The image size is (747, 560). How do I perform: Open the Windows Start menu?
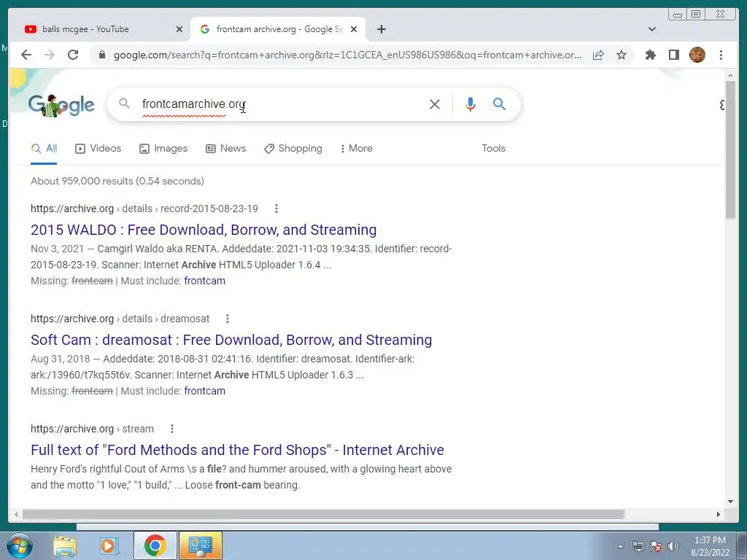coord(20,545)
